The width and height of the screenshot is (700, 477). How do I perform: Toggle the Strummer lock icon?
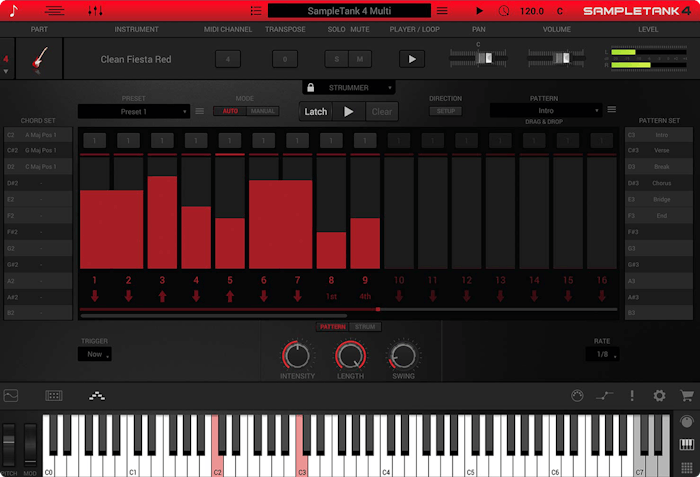click(311, 88)
